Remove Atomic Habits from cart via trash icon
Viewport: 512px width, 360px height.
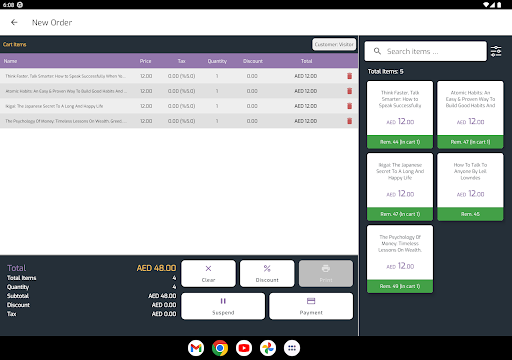[x=349, y=91]
